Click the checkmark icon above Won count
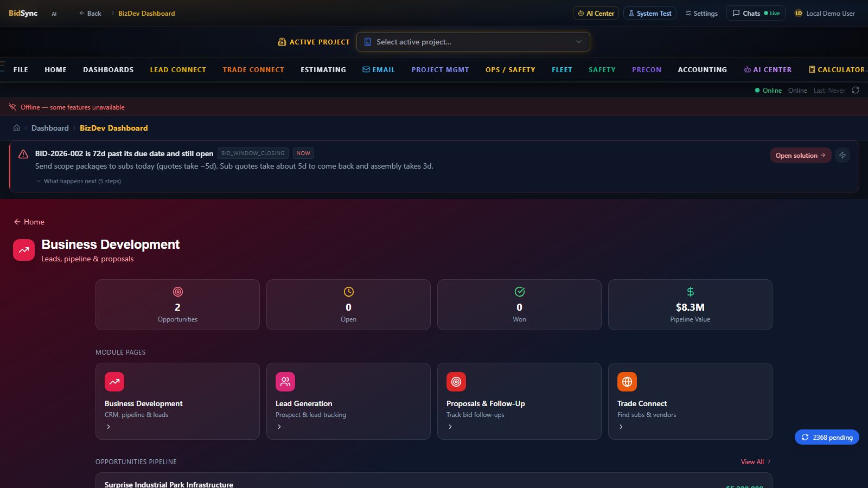Image resolution: width=868 pixels, height=488 pixels. [519, 292]
